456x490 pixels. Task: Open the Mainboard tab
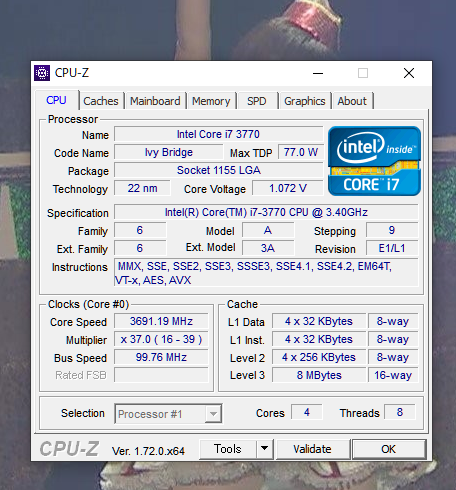155,101
